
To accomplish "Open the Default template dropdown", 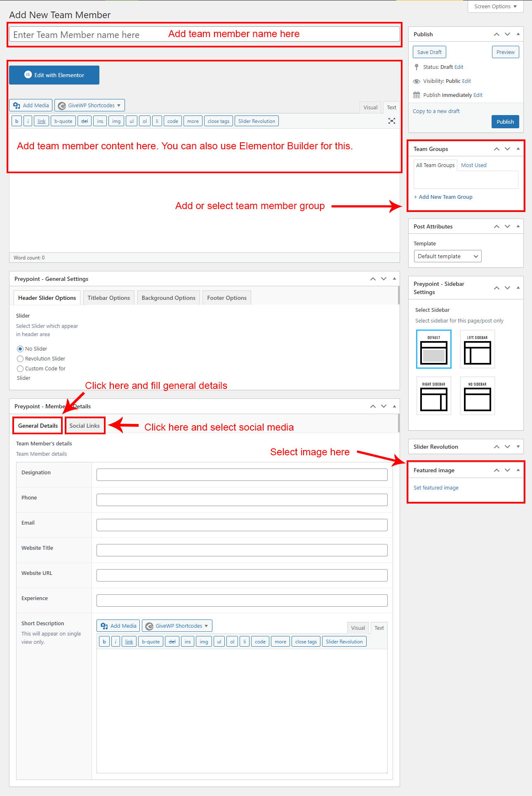I will tap(447, 256).
